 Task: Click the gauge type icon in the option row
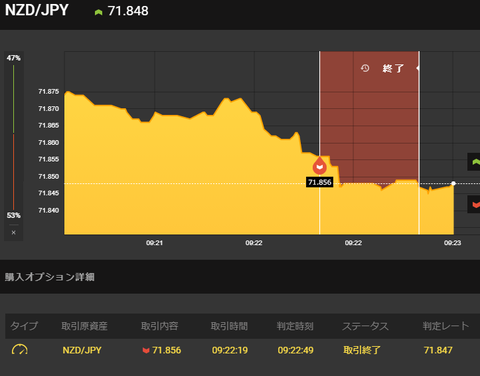click(20, 350)
